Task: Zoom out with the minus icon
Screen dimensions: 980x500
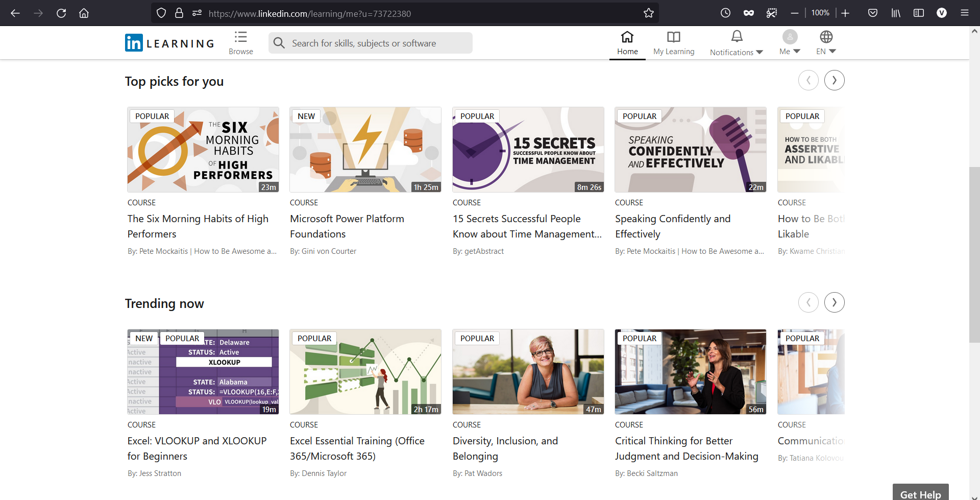Action: 794,13
